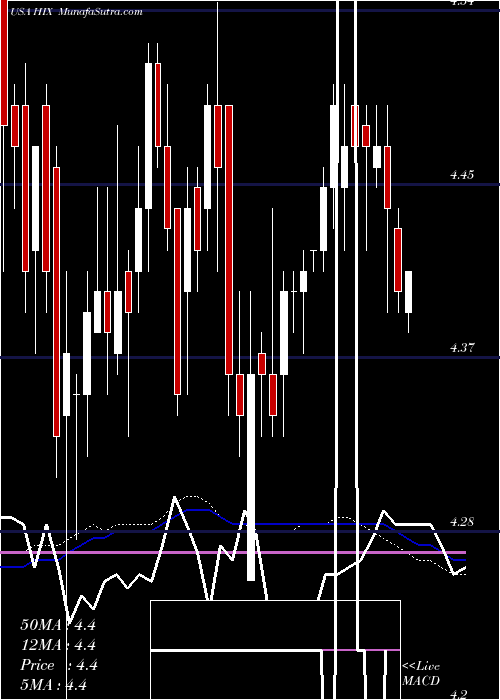Screen dimensions: 500x700
Task: Click the 4.45 price axis label
Action: 462,175
